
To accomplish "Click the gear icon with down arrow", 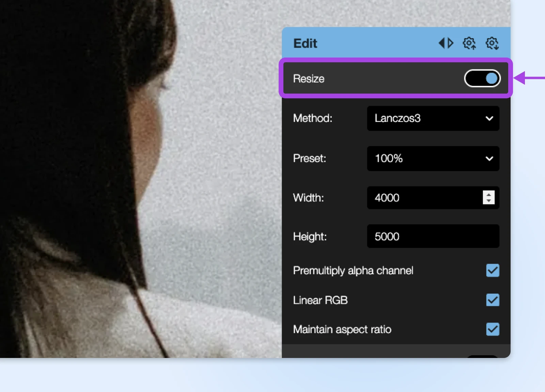I will click(492, 43).
